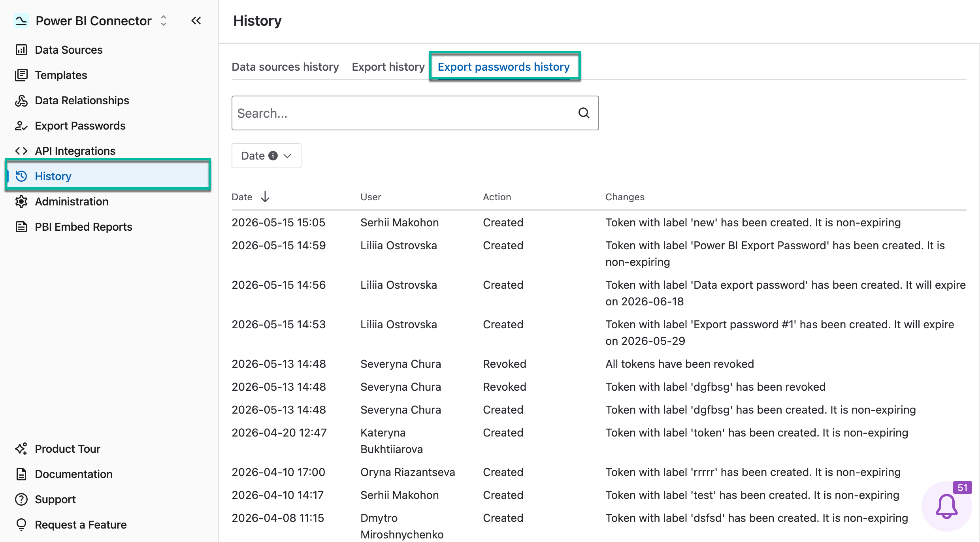Click the date 2026-05-15 15:05
The width and height of the screenshot is (980, 542).
point(278,222)
